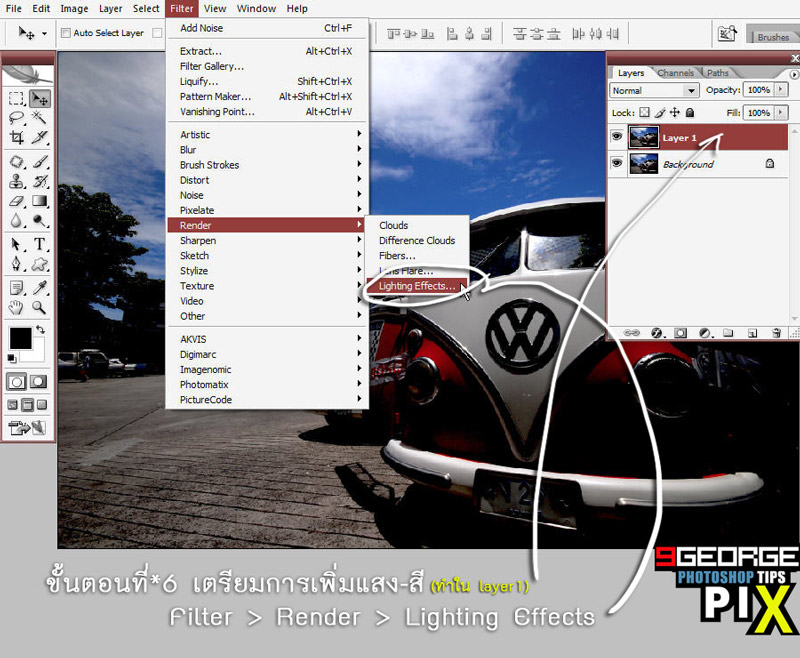The width and height of the screenshot is (800, 658).
Task: Select the Blur tool water drop
Action: (16, 220)
